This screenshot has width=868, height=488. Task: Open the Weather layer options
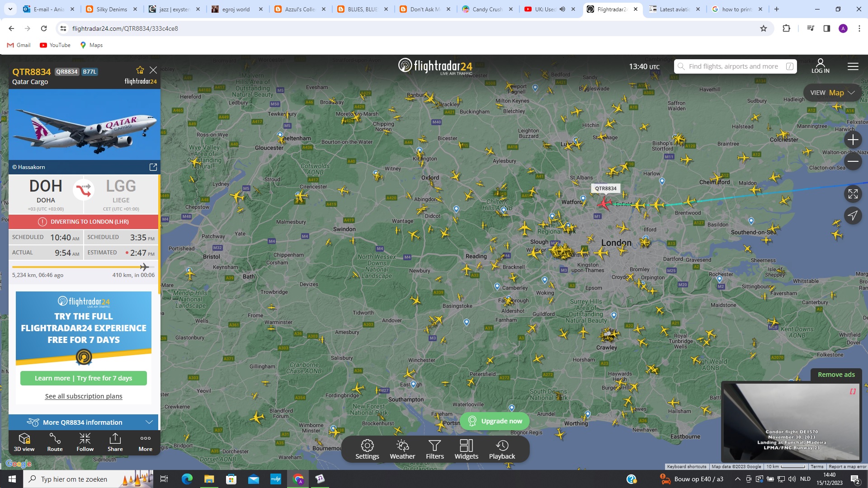(x=402, y=449)
